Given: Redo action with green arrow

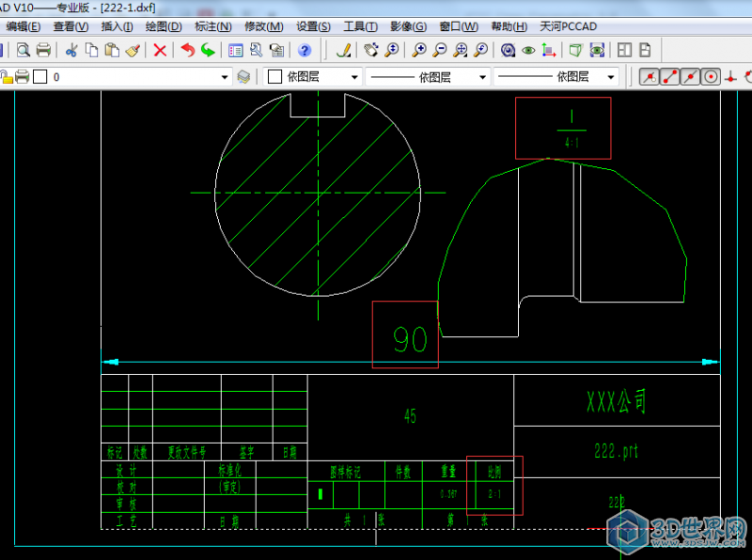Looking at the screenshot, I should 208,50.
